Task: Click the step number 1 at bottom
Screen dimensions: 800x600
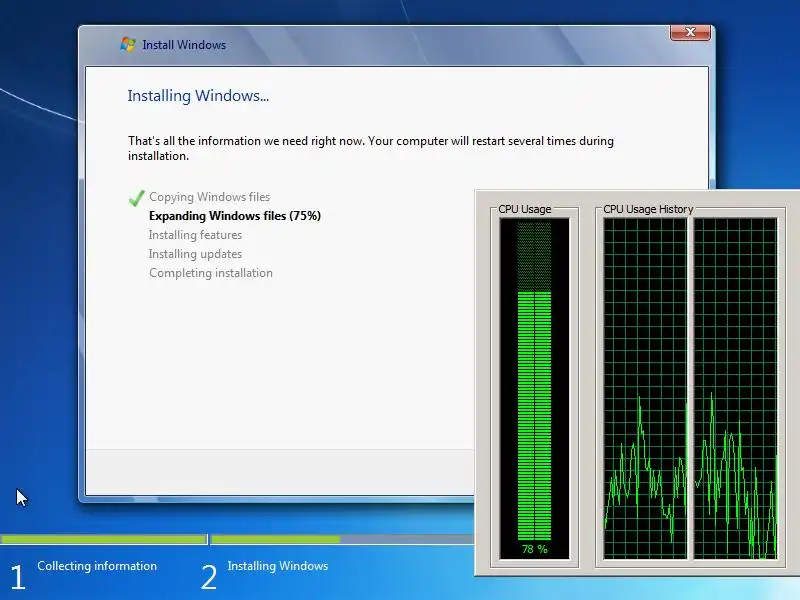Action: click(x=17, y=578)
